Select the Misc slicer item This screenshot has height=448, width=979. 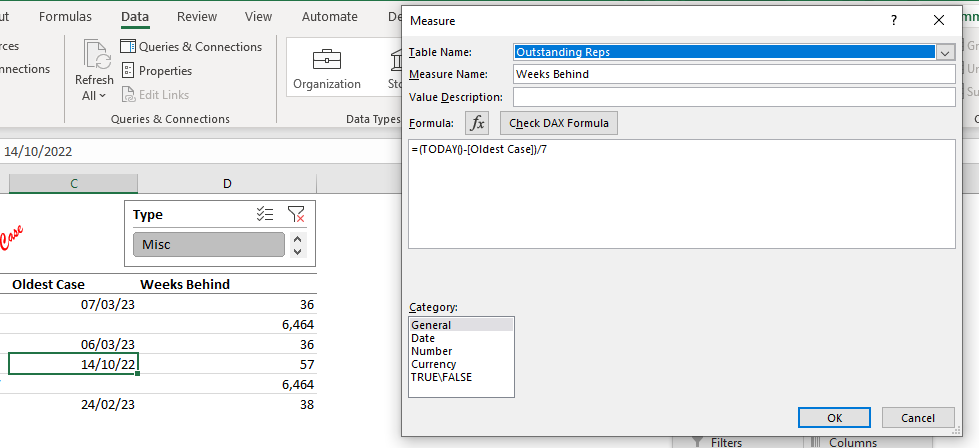[209, 245]
